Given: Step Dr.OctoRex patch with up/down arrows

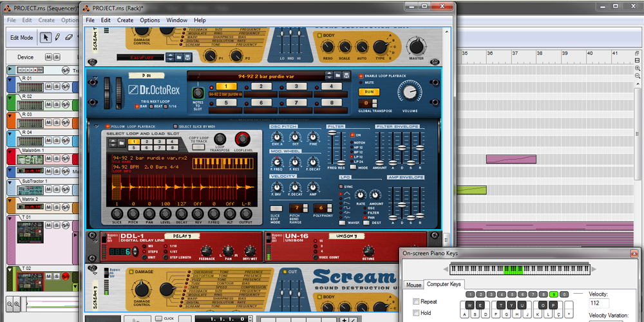Looking at the screenshot, I should pyautogui.click(x=329, y=75).
